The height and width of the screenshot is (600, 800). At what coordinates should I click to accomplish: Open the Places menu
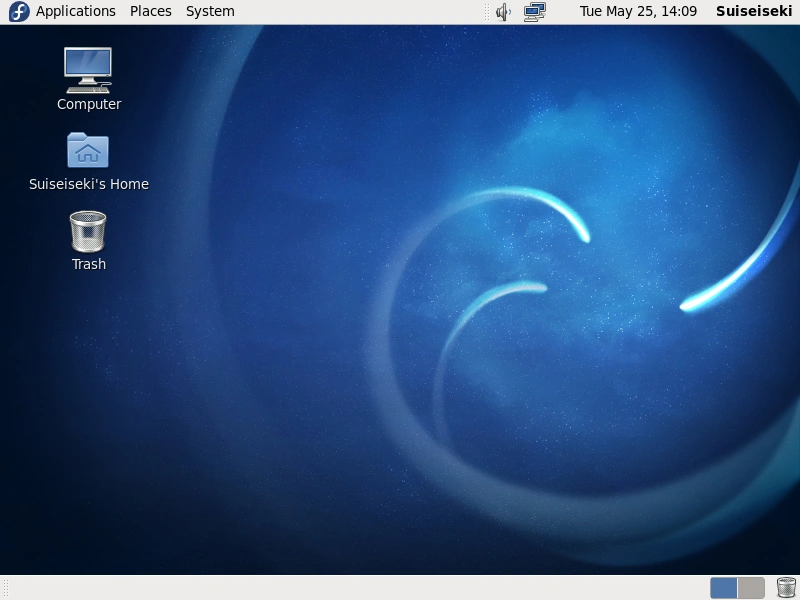[x=151, y=11]
